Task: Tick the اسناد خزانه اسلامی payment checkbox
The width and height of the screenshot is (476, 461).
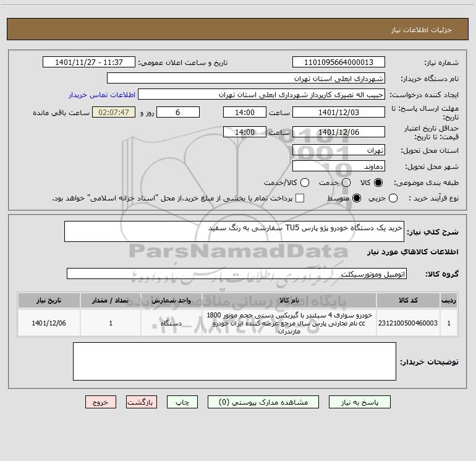Action: point(300,198)
